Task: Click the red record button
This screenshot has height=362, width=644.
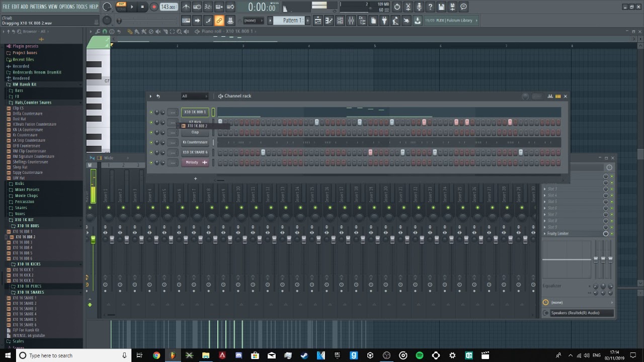Action: 154,7
